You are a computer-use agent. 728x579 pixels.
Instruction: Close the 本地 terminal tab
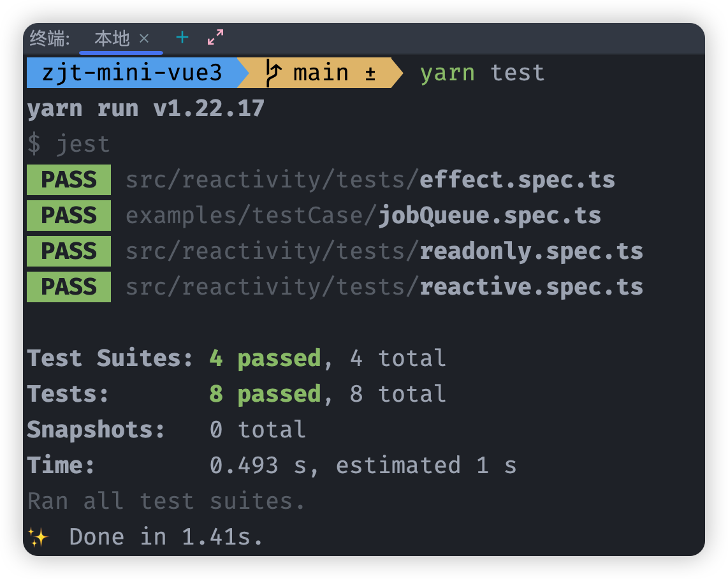145,38
